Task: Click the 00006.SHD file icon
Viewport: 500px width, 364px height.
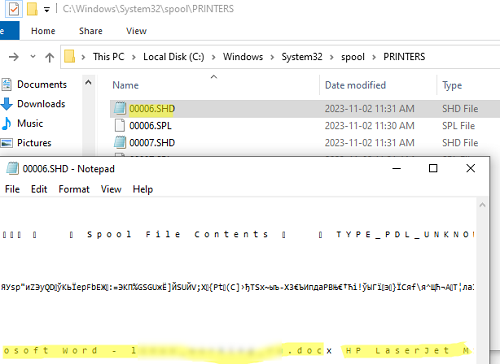Action: tap(120, 108)
